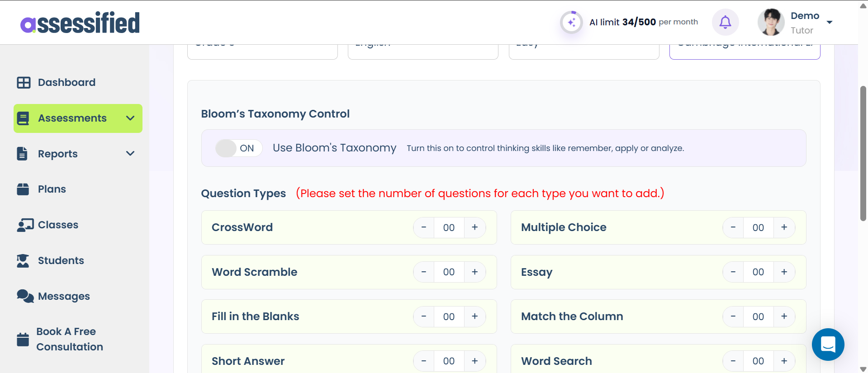Click the Dashboard grid icon
The height and width of the screenshot is (373, 868).
24,82
